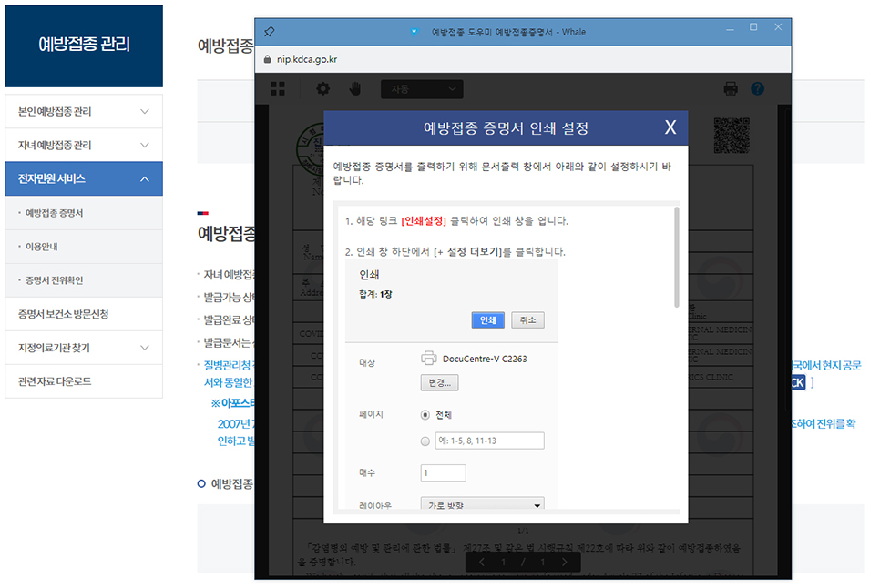Click the 매수 copies input field

444,473
